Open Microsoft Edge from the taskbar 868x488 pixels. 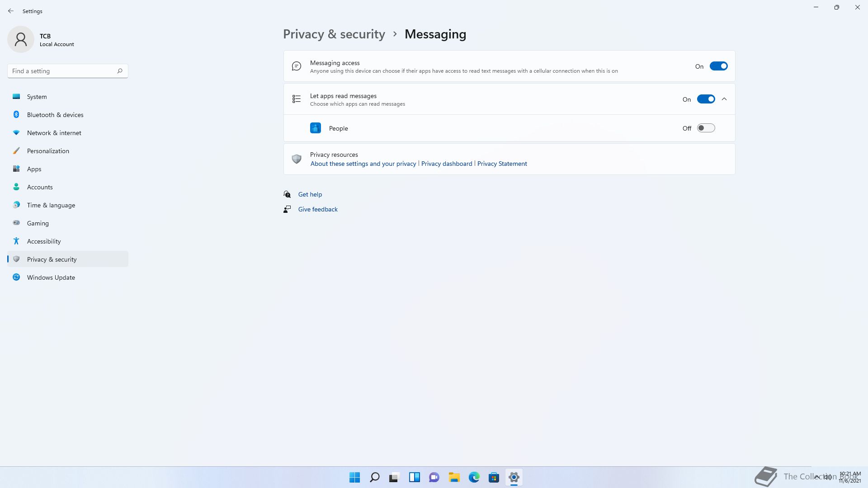474,477
